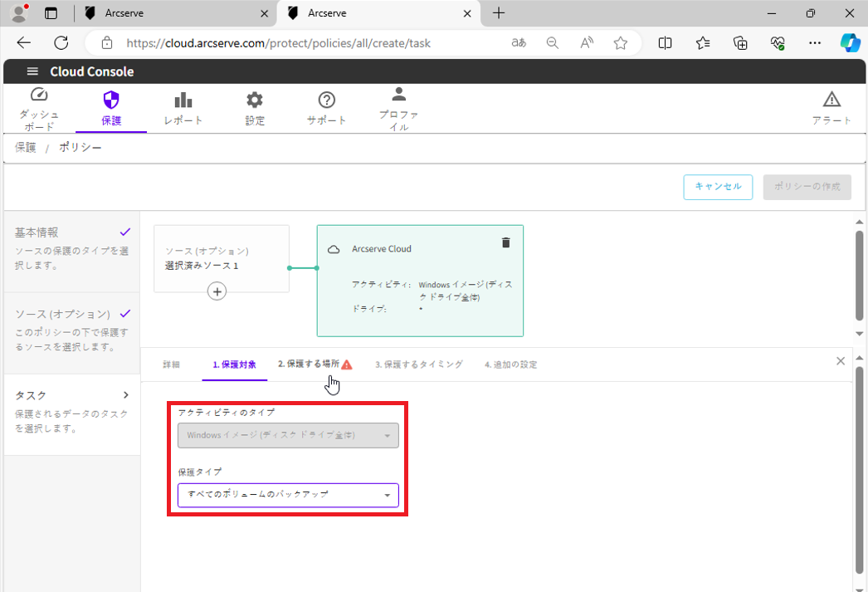The image size is (868, 592).
Task: Add a source with the plus circle button
Action: pyautogui.click(x=217, y=291)
